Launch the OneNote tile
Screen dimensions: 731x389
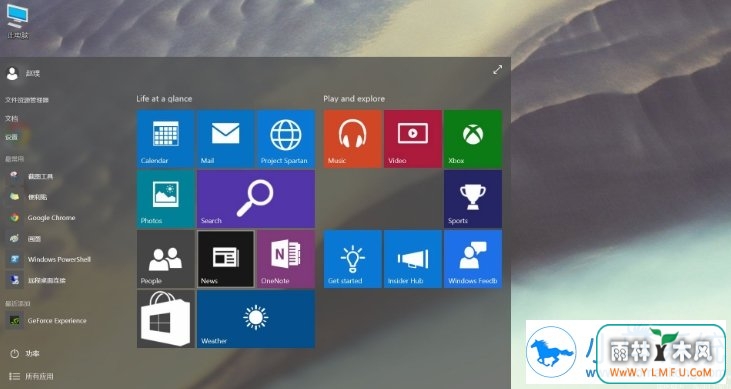tap(286, 259)
